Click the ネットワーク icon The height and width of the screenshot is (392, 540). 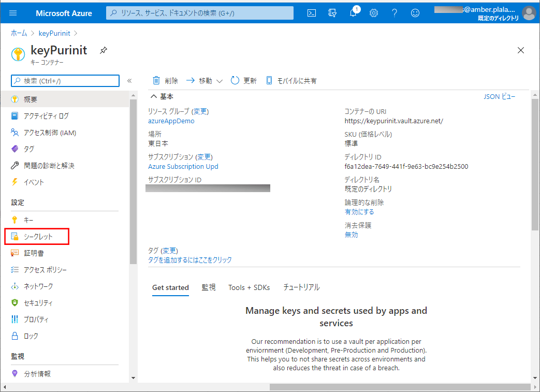(x=14, y=286)
